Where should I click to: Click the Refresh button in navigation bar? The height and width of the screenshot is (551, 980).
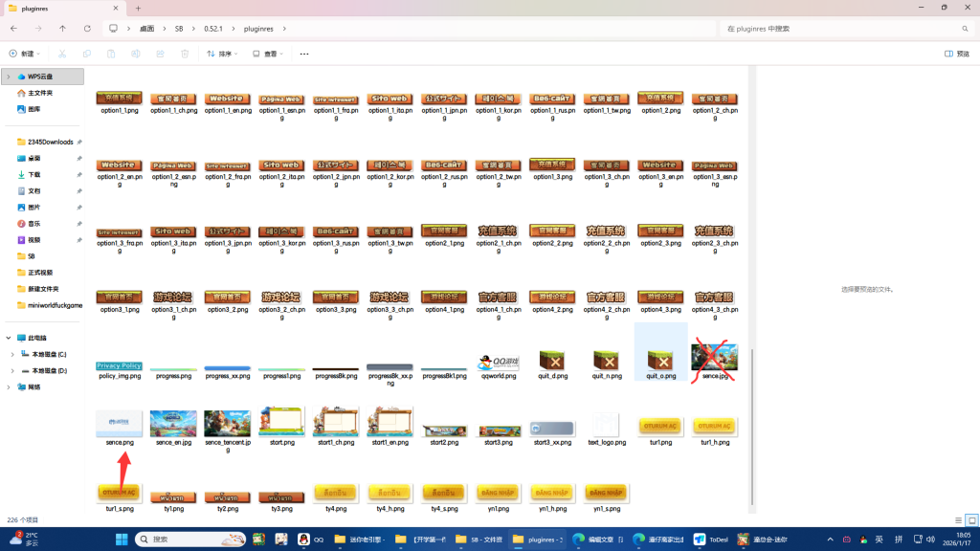pos(87,29)
